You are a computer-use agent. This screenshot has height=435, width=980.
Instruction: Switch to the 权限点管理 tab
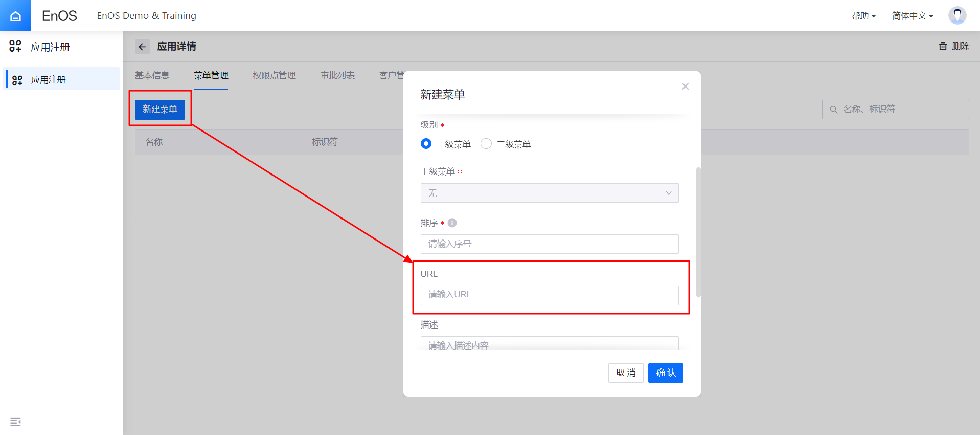(x=274, y=75)
